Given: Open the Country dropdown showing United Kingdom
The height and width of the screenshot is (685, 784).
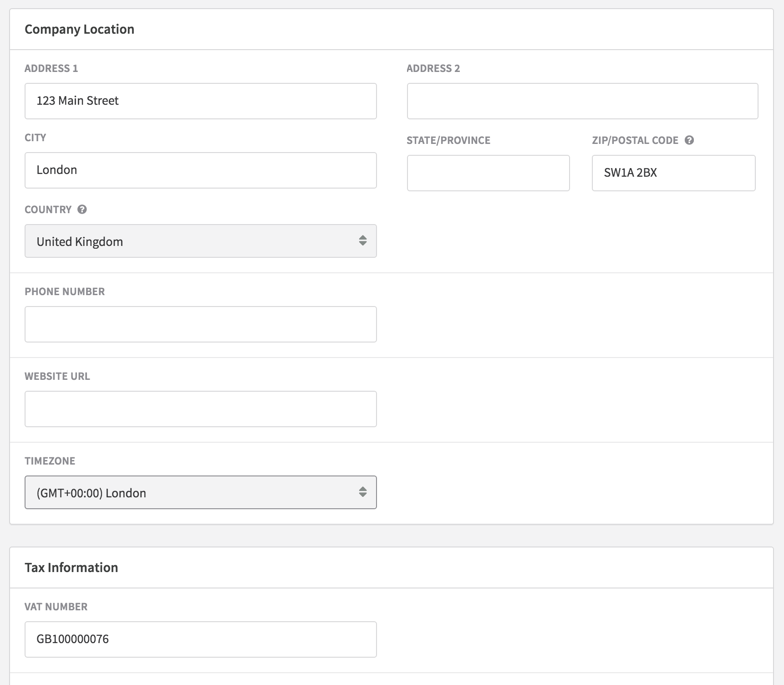Looking at the screenshot, I should [x=200, y=241].
